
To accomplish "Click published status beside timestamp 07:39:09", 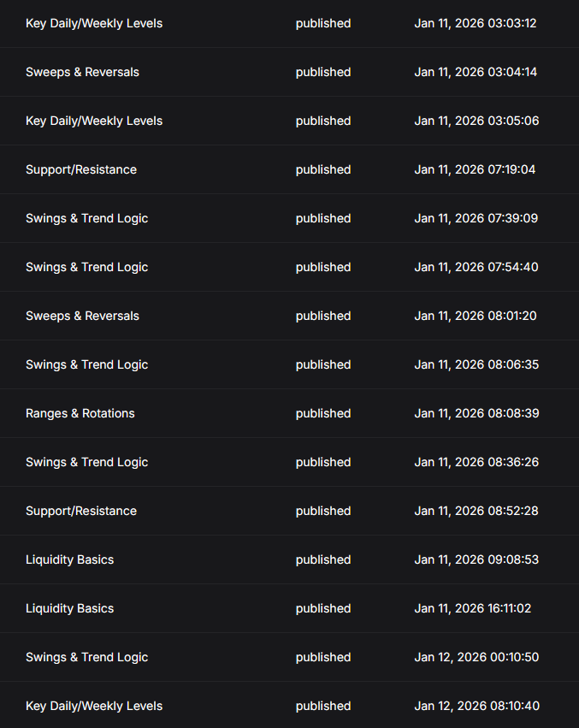I will (323, 218).
